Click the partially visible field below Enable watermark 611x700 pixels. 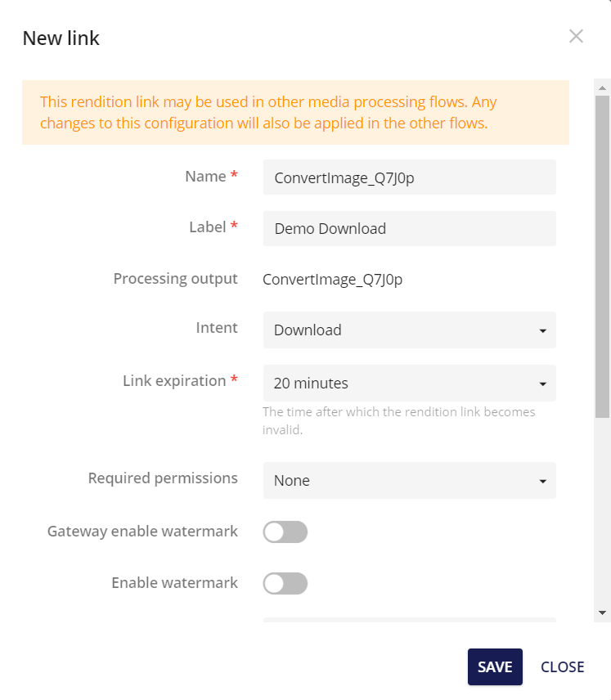[409, 620]
